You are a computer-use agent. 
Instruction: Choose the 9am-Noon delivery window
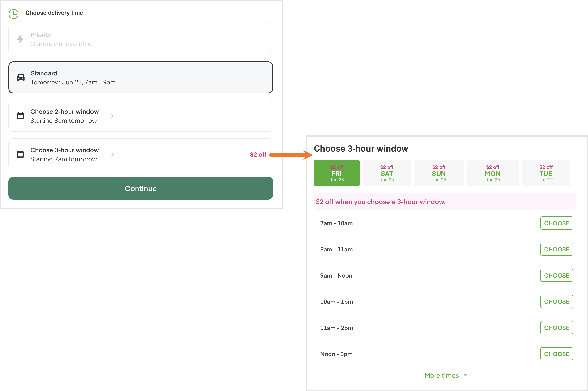(x=557, y=275)
